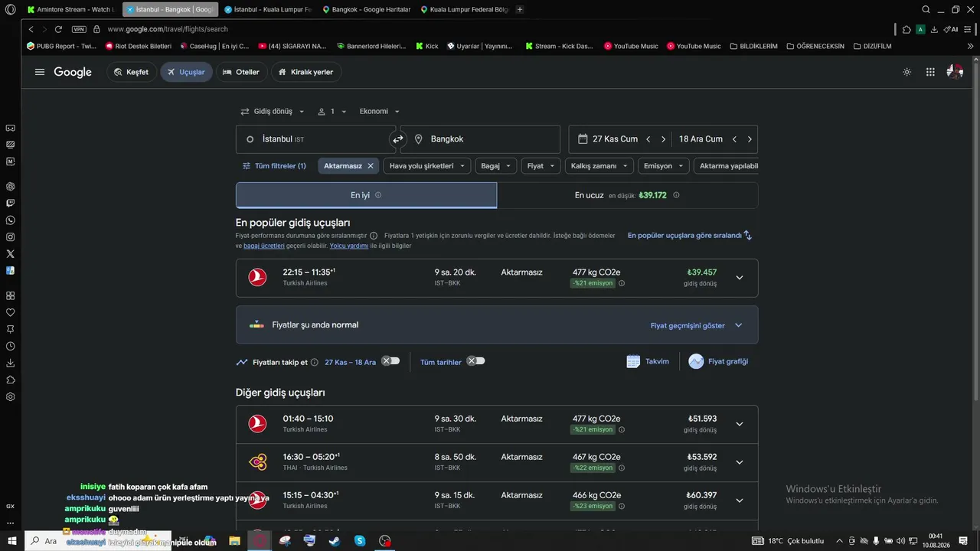Open the 'Ekonomi' cabin class dropdown
Viewport: 980px width, 551px height.
pos(380,112)
